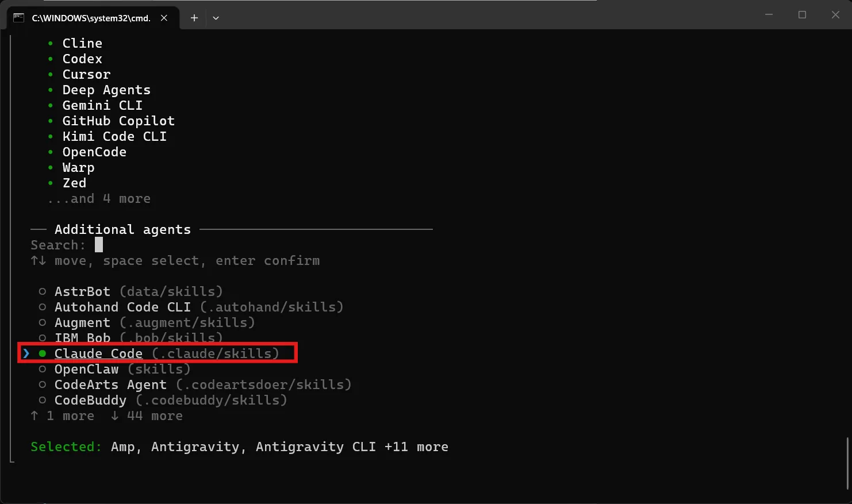
Task: Click 'Cursor' in the agent list
Action: pyautogui.click(x=86, y=74)
